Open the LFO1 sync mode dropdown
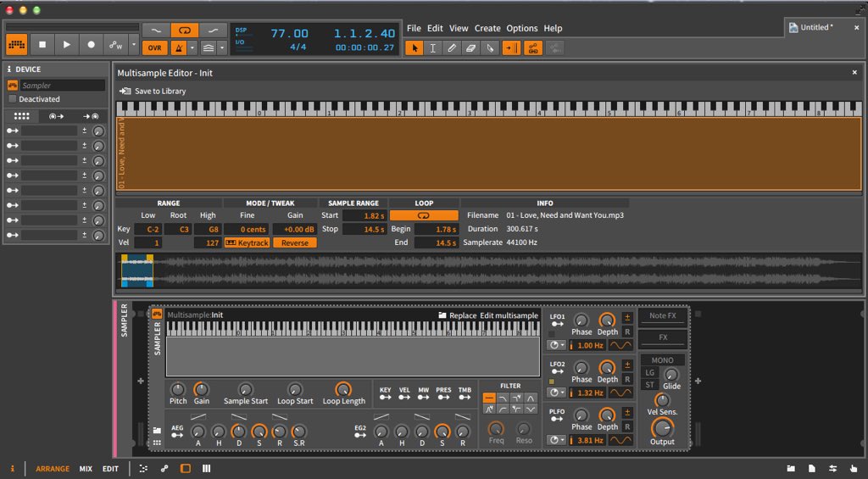This screenshot has width=868, height=479. [556, 345]
